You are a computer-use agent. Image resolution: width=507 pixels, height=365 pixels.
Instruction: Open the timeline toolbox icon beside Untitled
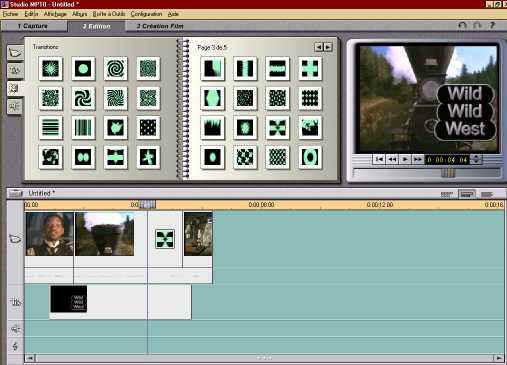pos(15,193)
